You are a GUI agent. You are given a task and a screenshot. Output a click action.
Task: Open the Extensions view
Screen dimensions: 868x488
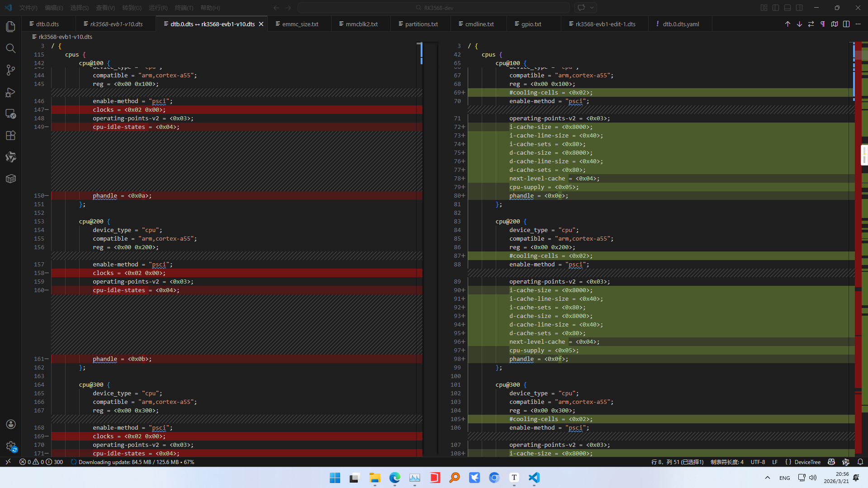(x=10, y=135)
